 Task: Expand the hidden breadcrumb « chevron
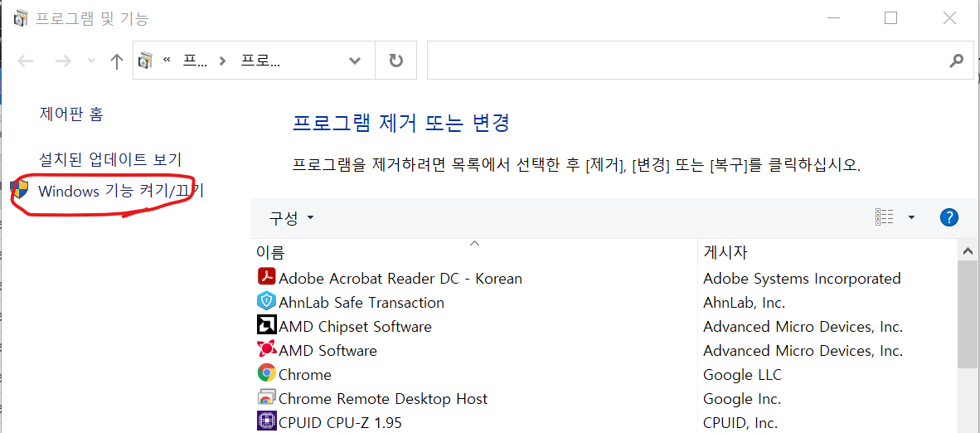click(167, 61)
